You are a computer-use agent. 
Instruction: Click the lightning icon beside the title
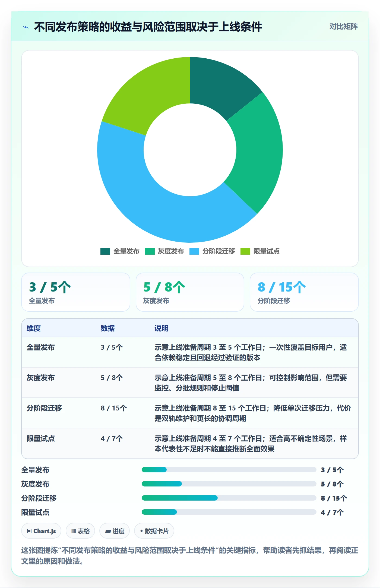point(26,27)
